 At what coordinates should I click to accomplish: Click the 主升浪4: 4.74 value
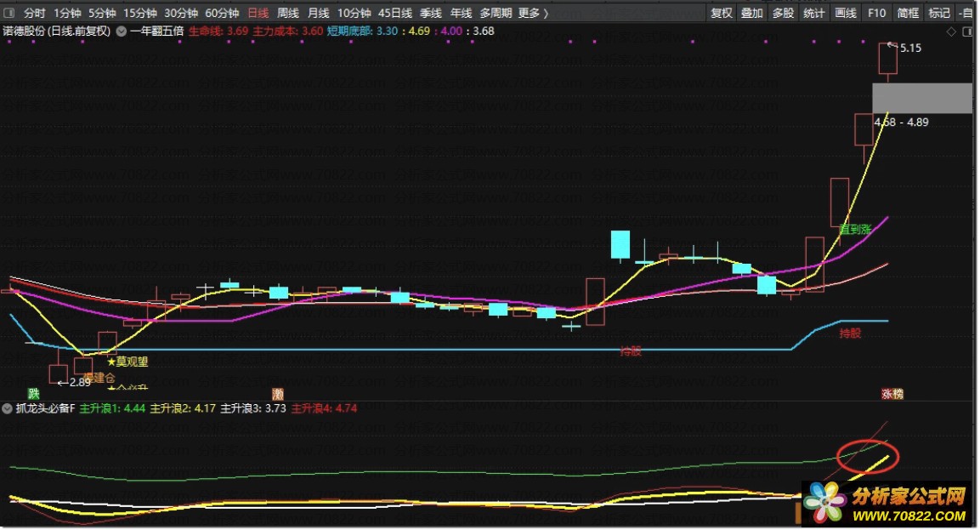coord(324,408)
